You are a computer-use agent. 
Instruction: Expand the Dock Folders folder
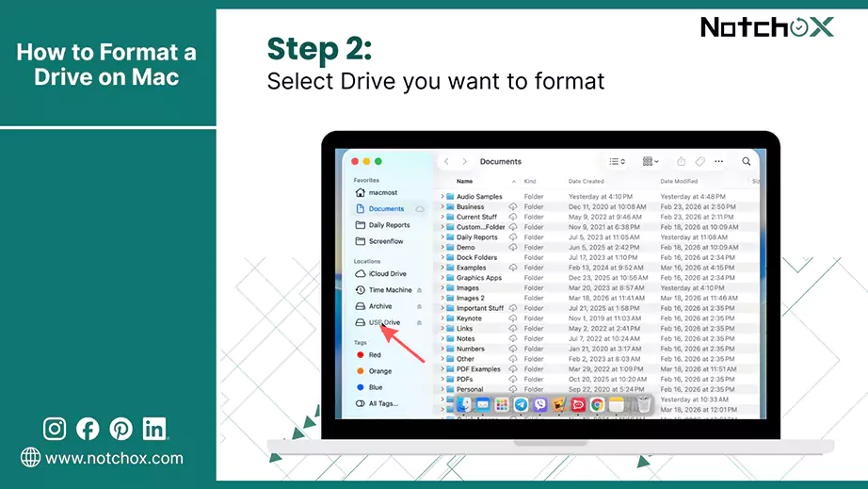[x=442, y=257]
